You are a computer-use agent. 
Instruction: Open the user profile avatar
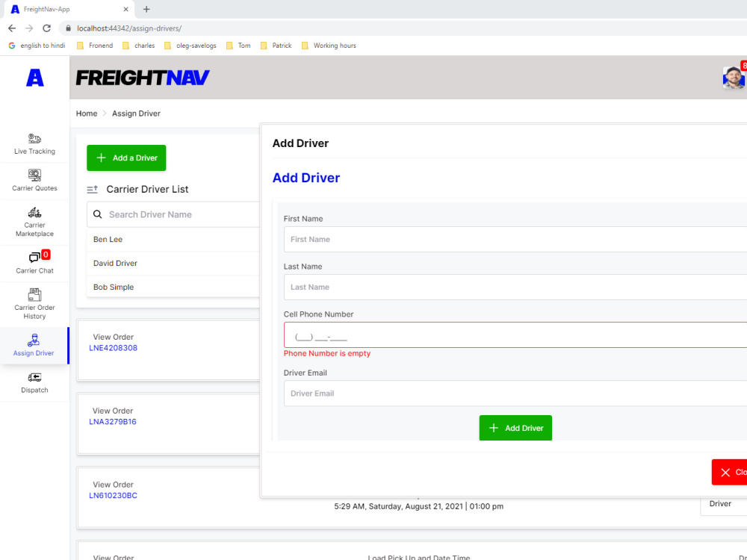tap(734, 78)
